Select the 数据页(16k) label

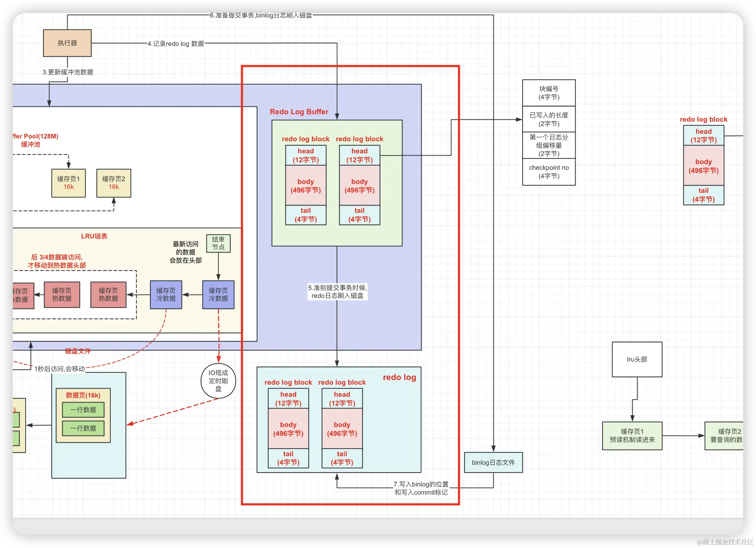tap(83, 395)
